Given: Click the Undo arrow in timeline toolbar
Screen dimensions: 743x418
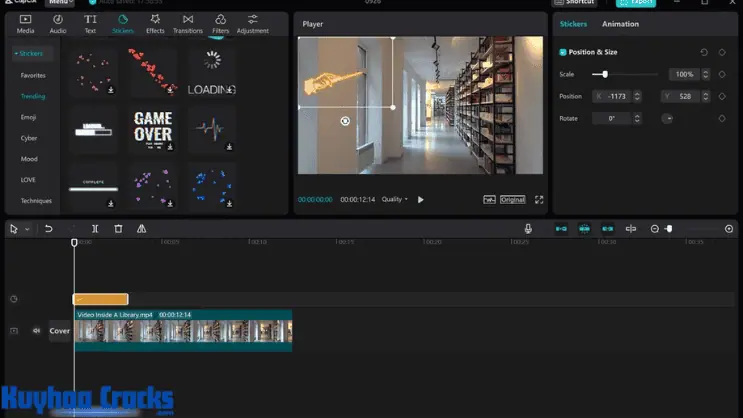Looking at the screenshot, I should click(48, 229).
